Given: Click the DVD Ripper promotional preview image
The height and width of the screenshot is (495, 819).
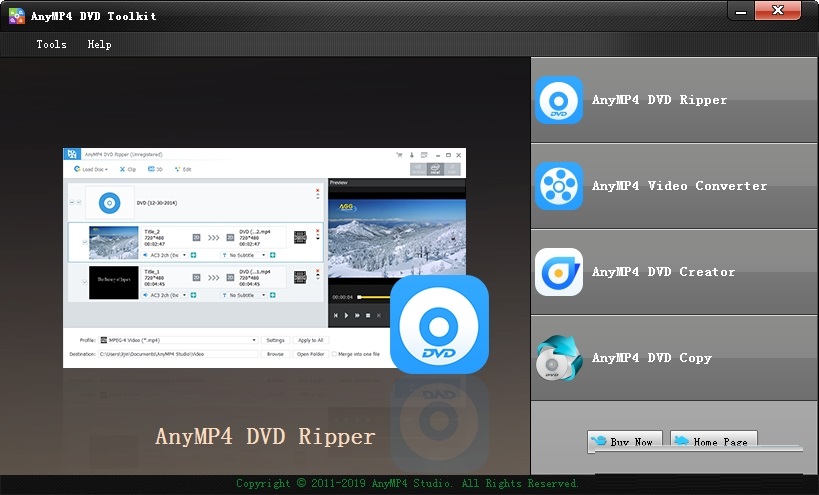Looking at the screenshot, I should [x=275, y=260].
